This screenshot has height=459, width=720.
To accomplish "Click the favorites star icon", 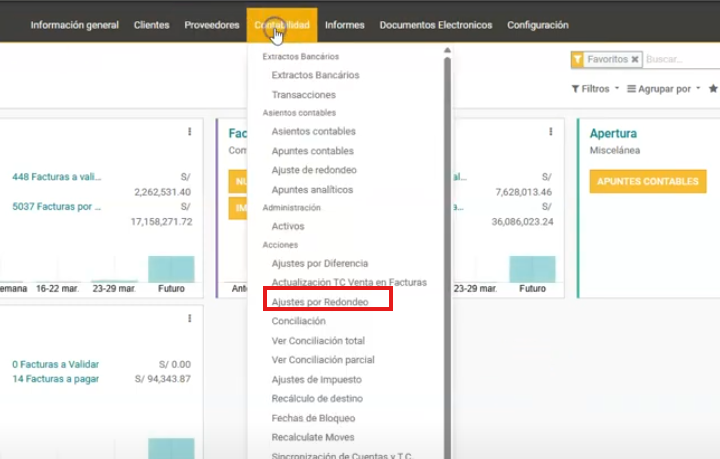I will [713, 89].
